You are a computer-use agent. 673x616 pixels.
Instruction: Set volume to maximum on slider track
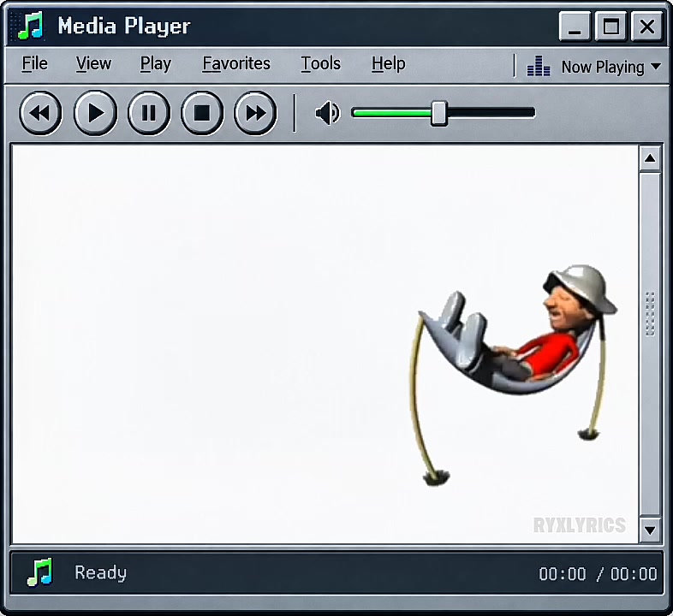[x=532, y=113]
